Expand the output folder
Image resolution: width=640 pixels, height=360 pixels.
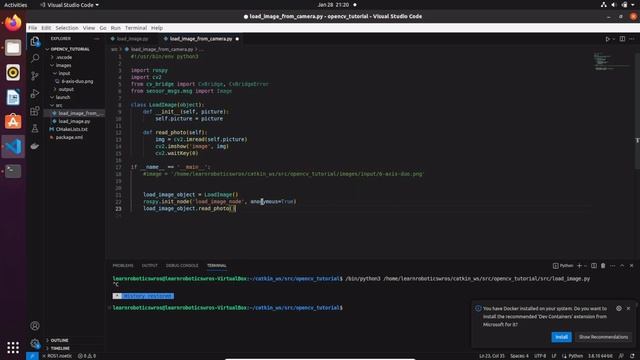click(66, 89)
